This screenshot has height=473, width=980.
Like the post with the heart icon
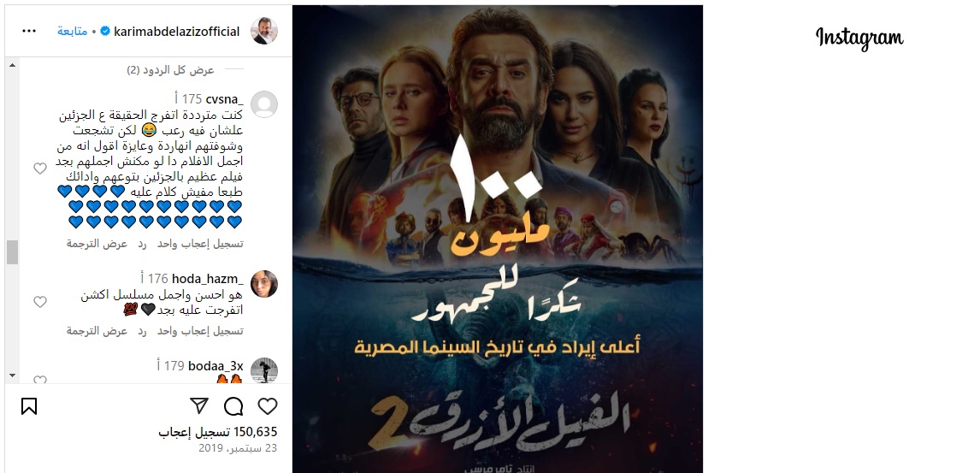268,406
